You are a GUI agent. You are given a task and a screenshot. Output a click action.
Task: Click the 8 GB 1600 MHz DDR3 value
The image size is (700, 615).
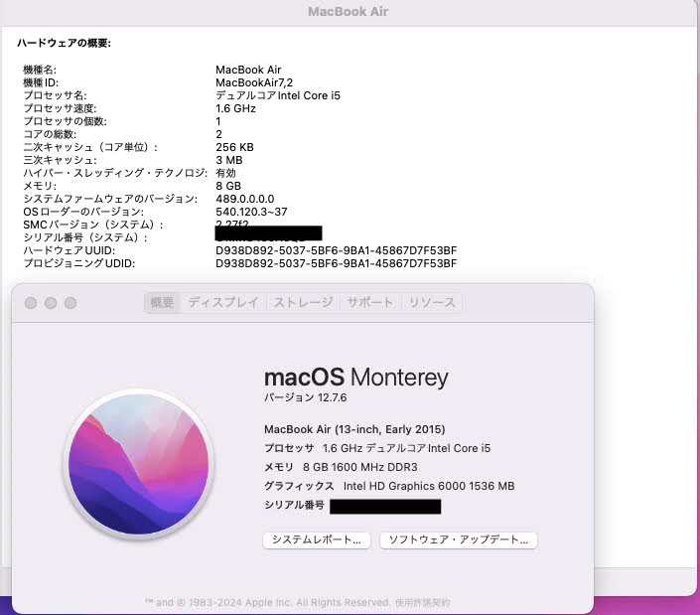pyautogui.click(x=359, y=467)
